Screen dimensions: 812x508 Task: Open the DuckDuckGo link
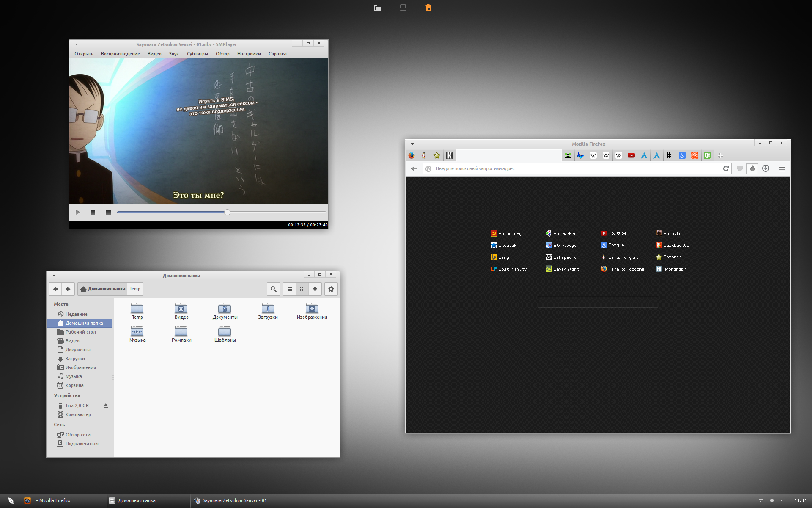672,245
